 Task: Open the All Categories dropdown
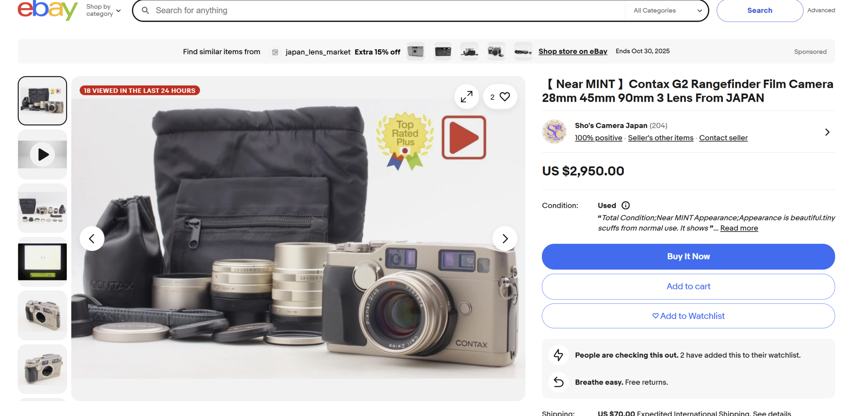click(x=667, y=11)
